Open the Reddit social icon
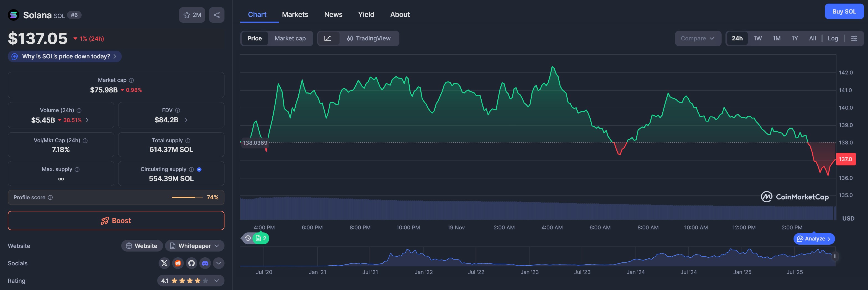This screenshot has width=868, height=290. 178,263
